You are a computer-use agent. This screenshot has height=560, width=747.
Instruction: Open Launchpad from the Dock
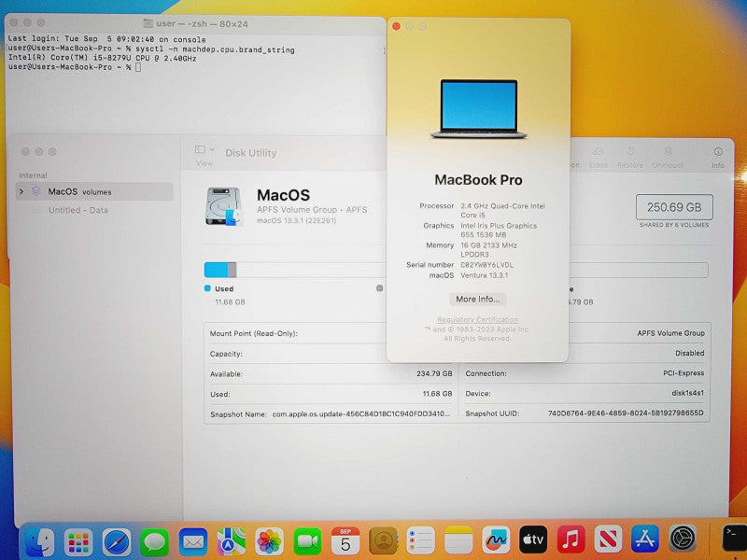78,541
